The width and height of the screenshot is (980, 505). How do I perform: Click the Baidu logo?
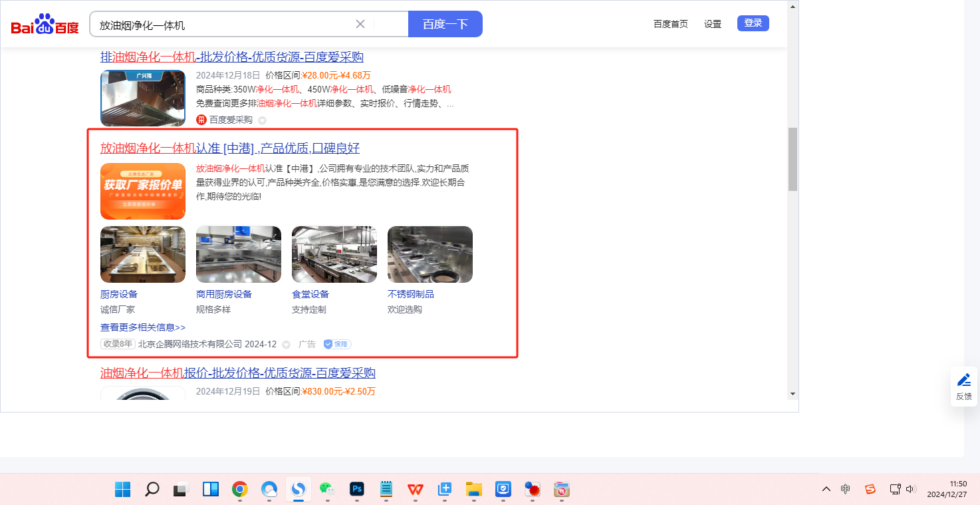click(45, 25)
